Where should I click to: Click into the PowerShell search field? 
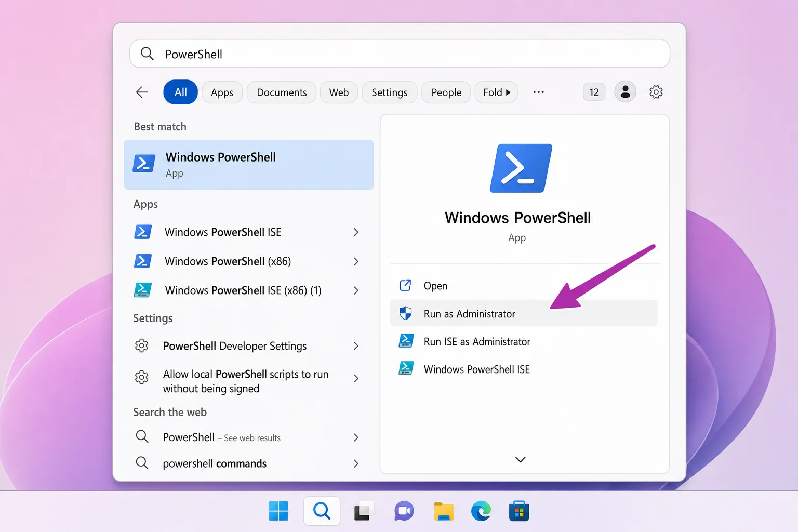coord(400,54)
